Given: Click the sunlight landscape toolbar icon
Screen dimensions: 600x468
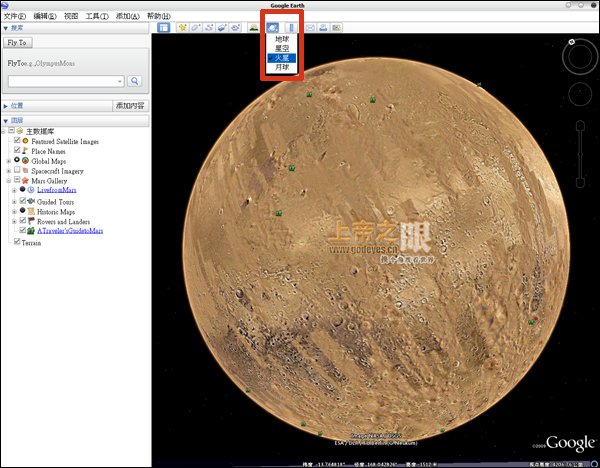Looking at the screenshot, I should click(x=253, y=28).
